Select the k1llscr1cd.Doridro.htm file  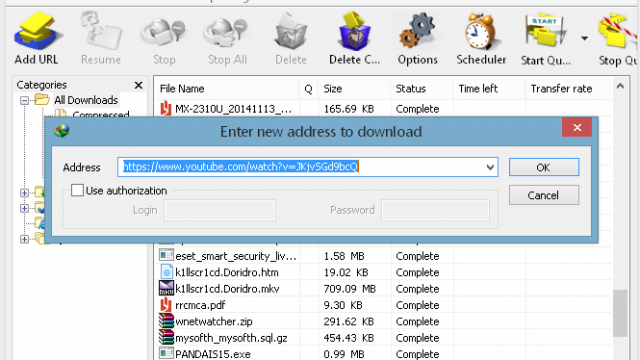[x=383, y=272]
